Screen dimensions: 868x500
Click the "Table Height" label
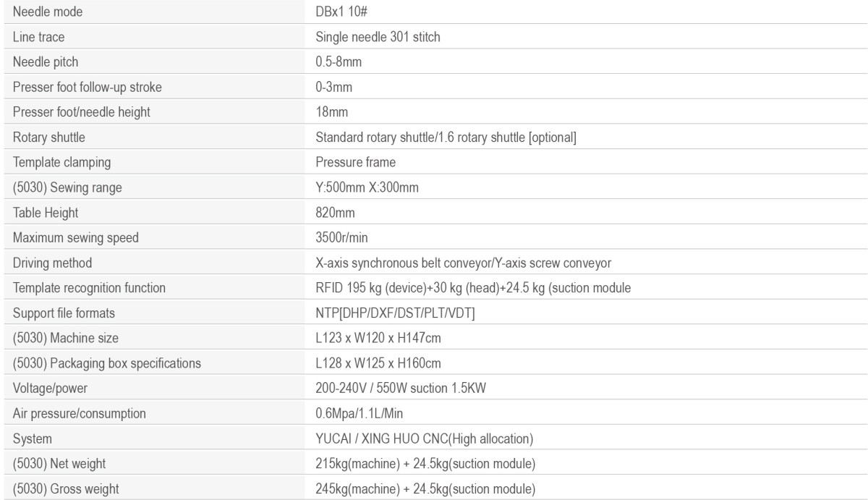pyautogui.click(x=43, y=213)
